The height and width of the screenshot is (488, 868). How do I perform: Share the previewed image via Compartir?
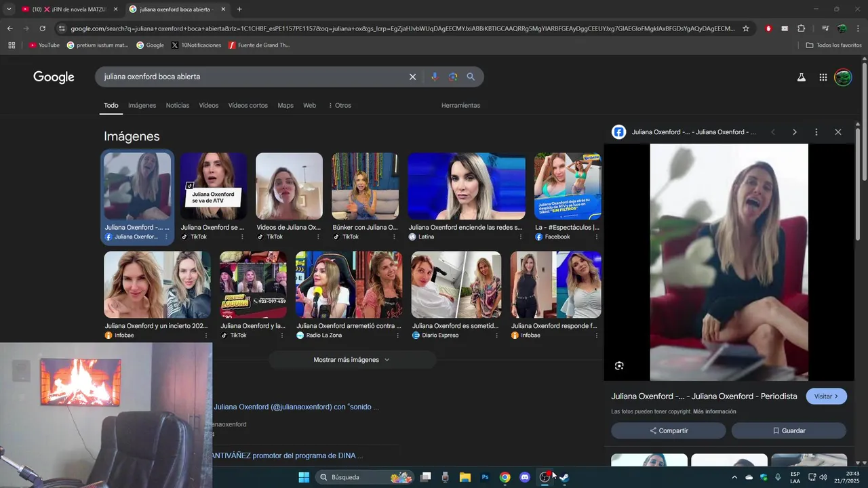tap(669, 430)
